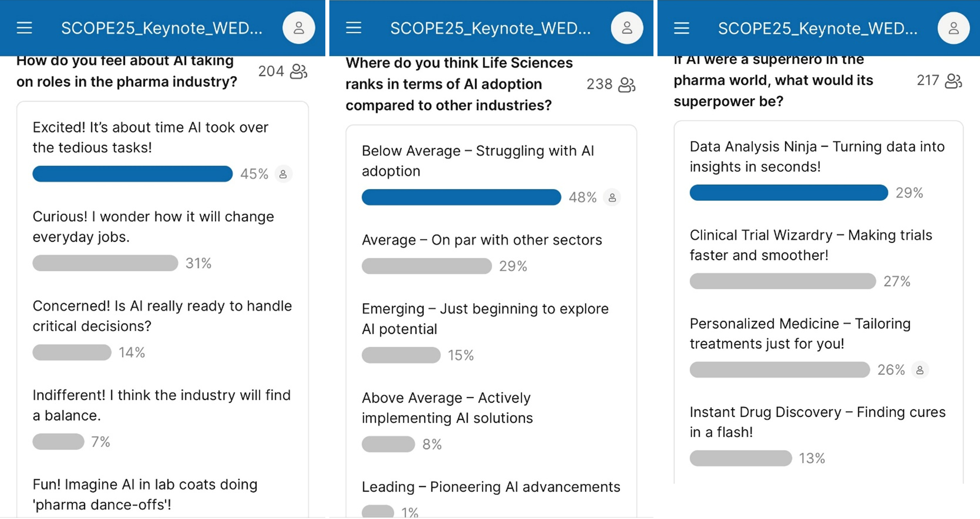
Task: Click the voter icon beside 26% result
Action: point(920,370)
